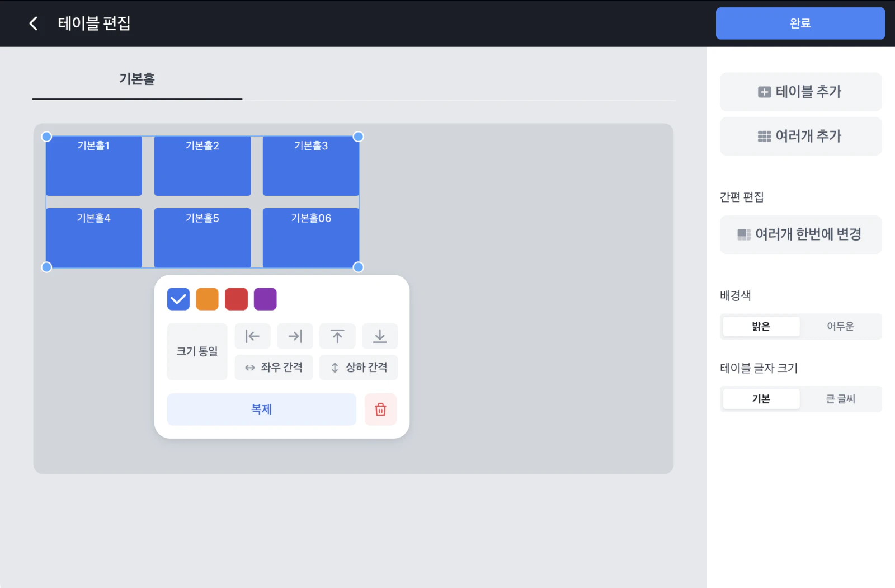Click 여러개 추가 button
Screen dimensions: 895x588
pyautogui.click(x=800, y=136)
